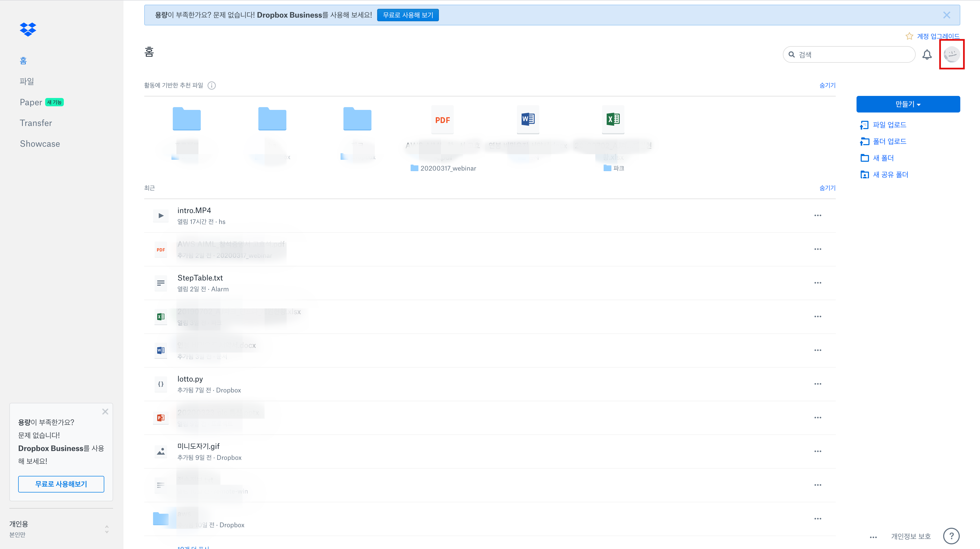Screen dimensions: 980x549
Task: Open the PDF file thumbnail in suggestions
Action: click(442, 120)
